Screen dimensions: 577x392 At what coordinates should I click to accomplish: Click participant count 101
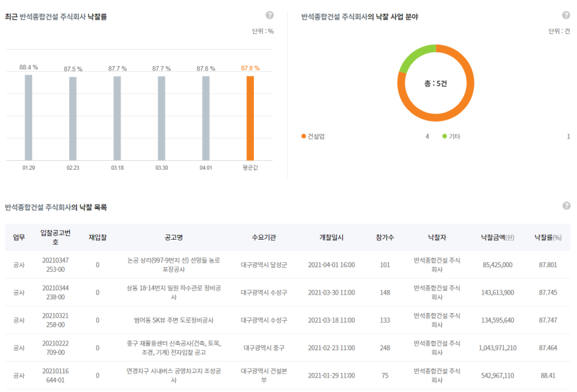click(x=385, y=265)
